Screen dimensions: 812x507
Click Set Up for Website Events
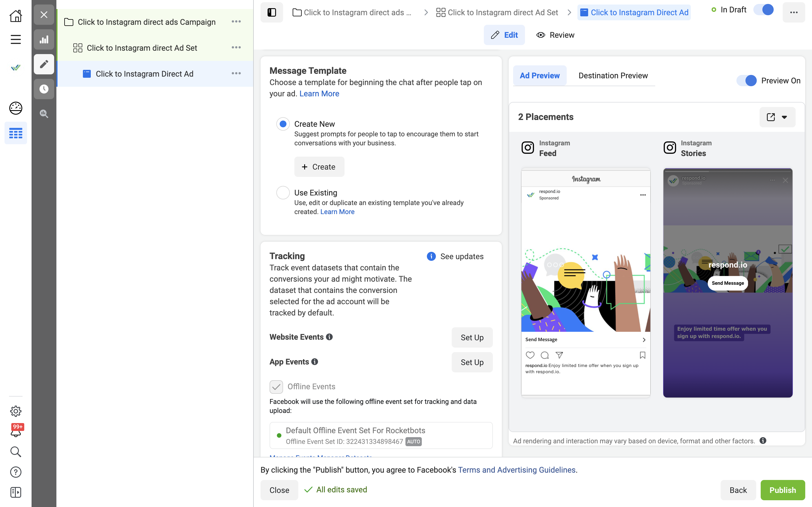coord(472,337)
